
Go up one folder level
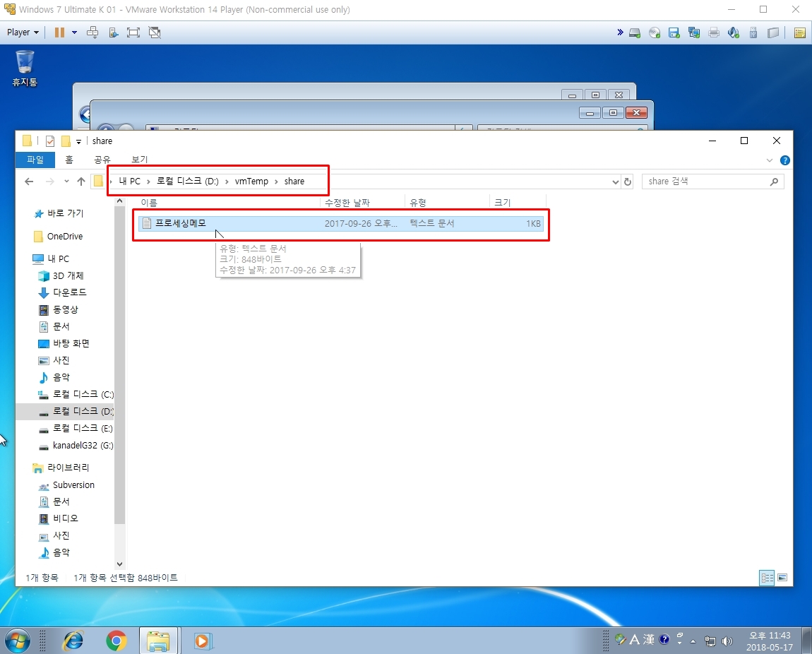80,182
